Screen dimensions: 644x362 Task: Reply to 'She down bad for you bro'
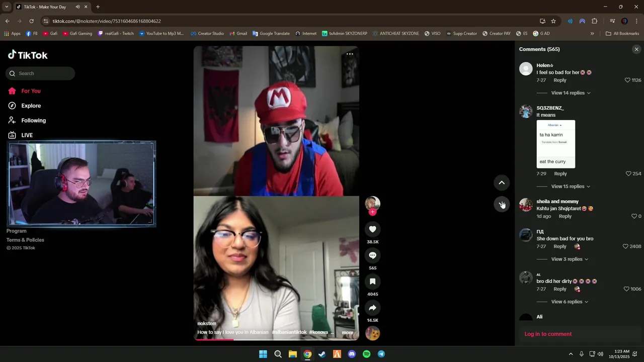coord(560,247)
